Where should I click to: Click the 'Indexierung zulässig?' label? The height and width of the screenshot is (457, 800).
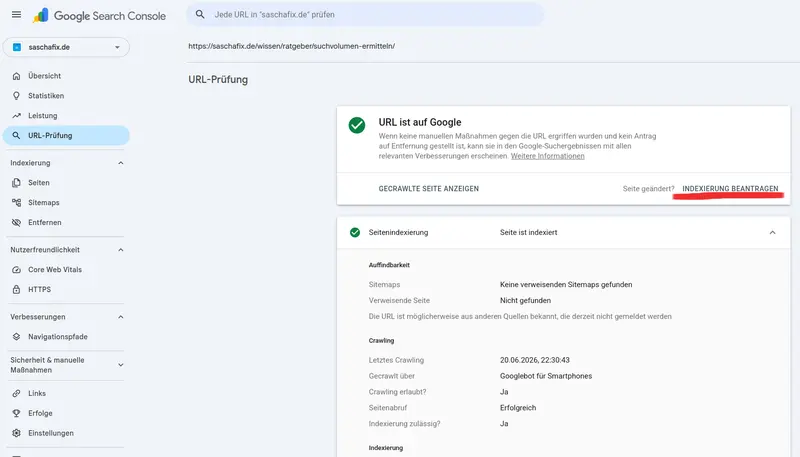[404, 423]
